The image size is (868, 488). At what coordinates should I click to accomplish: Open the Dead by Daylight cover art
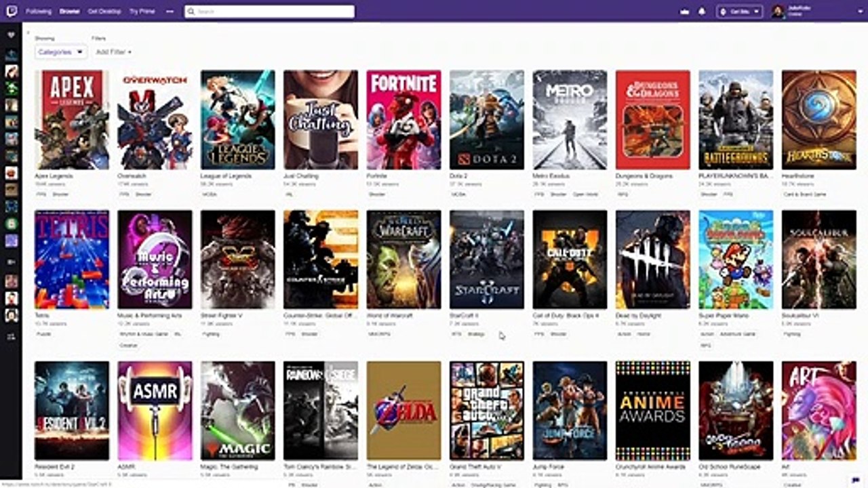(x=653, y=260)
